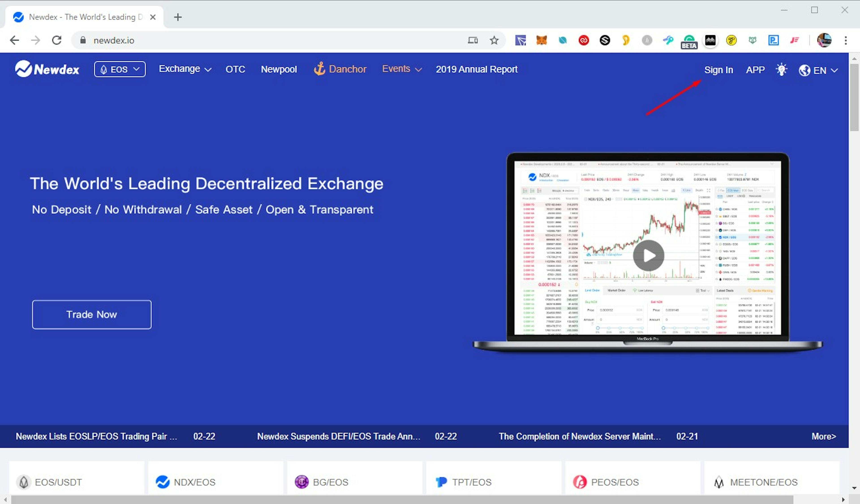View site info via the lock icon
The width and height of the screenshot is (860, 504).
(83, 40)
